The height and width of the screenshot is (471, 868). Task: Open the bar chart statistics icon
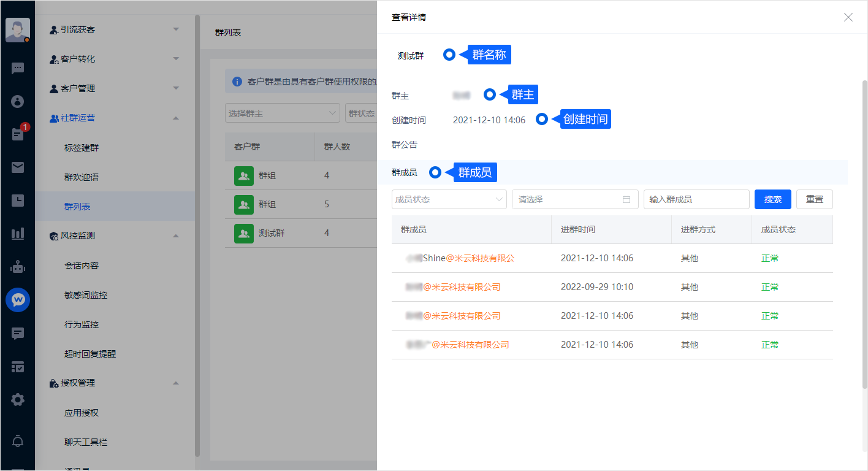click(x=18, y=234)
